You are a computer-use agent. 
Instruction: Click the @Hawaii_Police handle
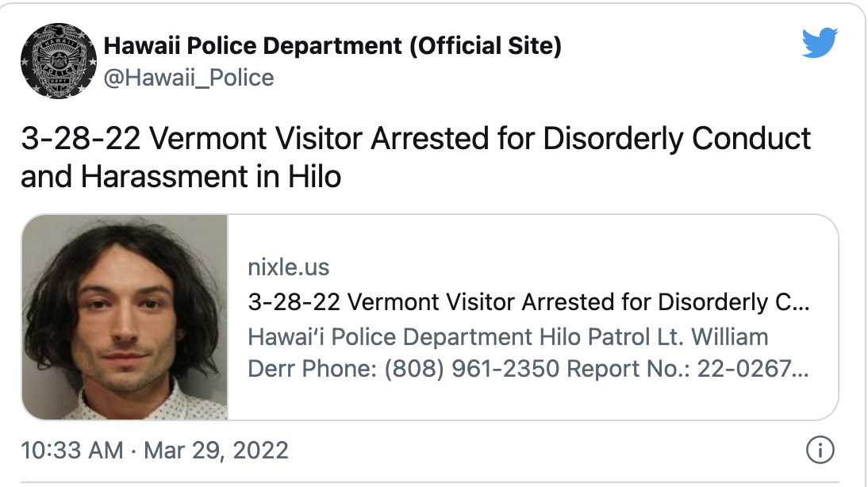(x=189, y=78)
